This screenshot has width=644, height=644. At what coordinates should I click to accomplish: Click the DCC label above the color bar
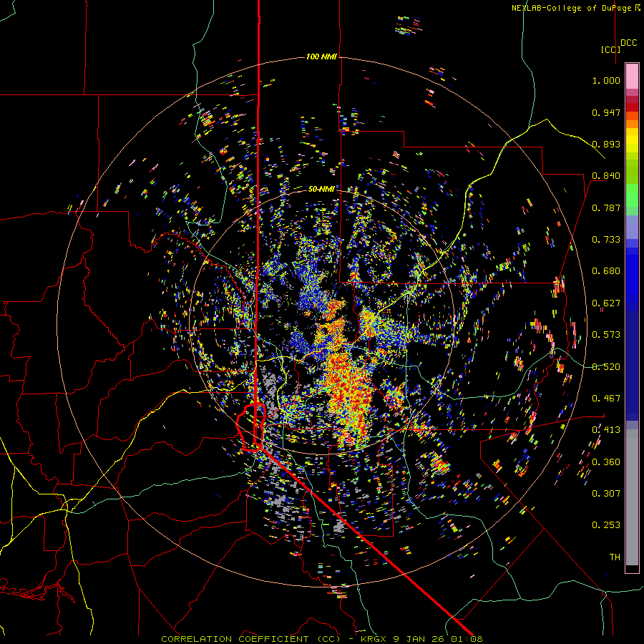pos(629,43)
